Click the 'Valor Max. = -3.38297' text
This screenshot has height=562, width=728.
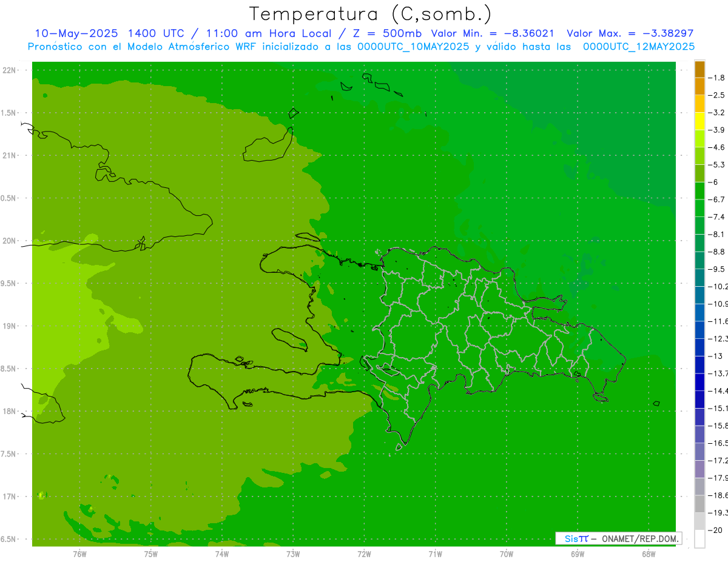(630, 33)
